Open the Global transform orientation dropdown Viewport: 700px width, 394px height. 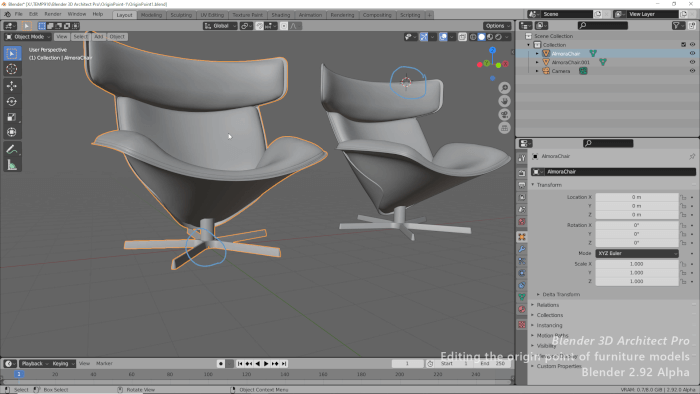(x=220, y=26)
